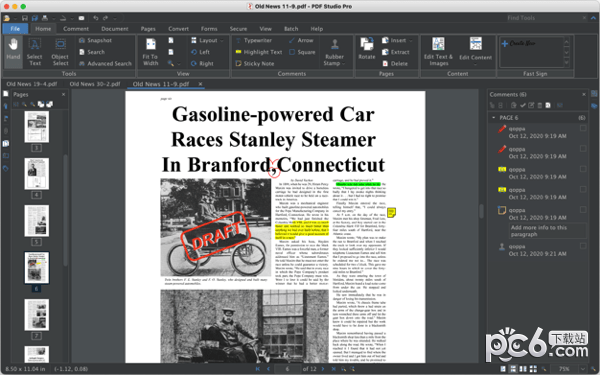
Task: Open page 4 thumbnail in Pages panel
Action: (37, 174)
